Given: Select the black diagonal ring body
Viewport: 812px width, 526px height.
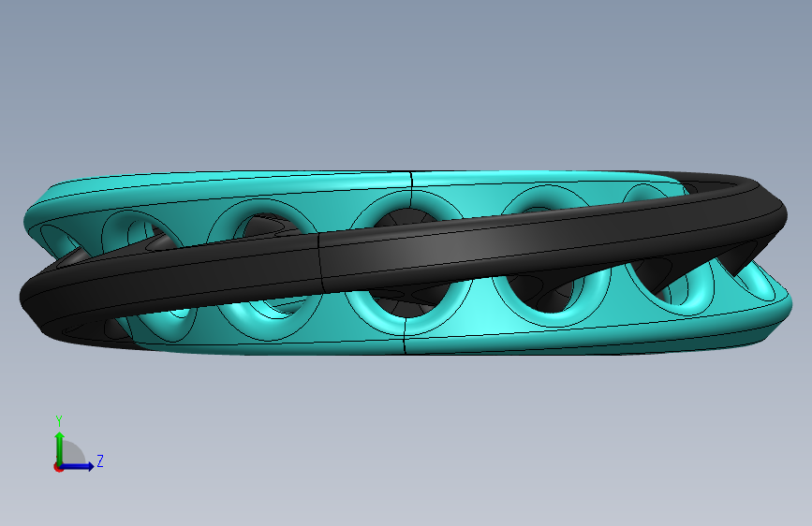Looking at the screenshot, I should [404, 253].
